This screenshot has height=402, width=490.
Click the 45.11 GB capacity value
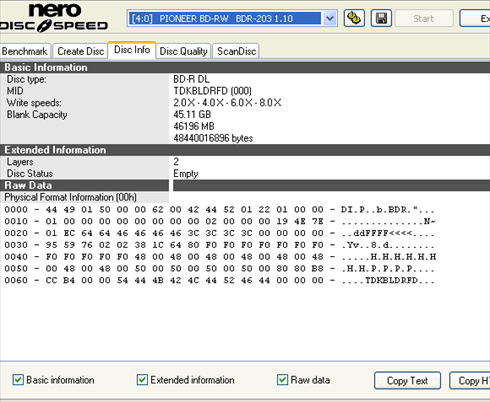click(192, 115)
